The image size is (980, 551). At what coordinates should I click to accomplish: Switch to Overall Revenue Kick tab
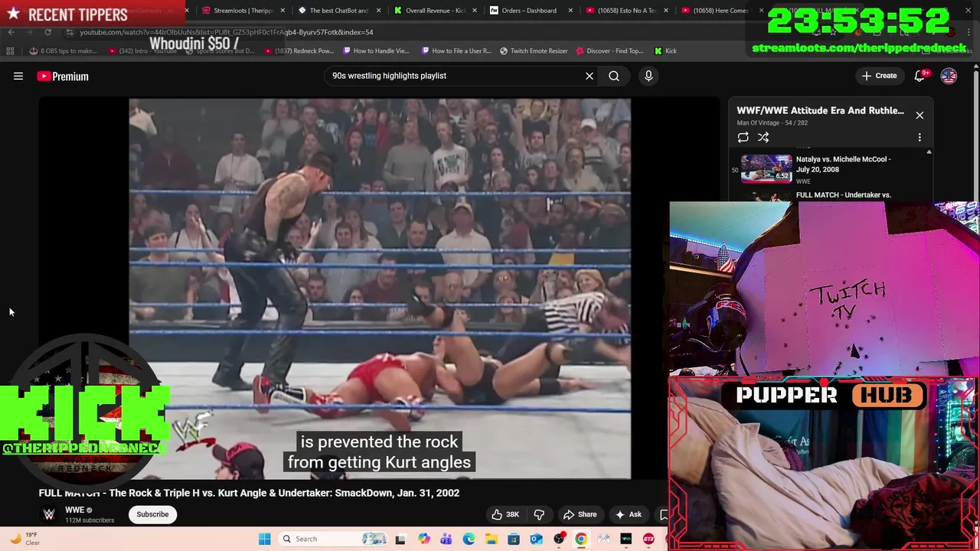pos(434,11)
